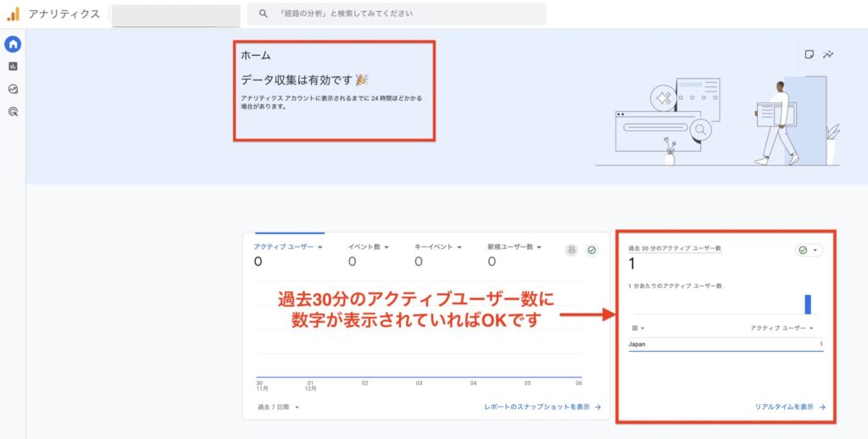Select the キーイベント metric tab
The image size is (868, 439).
coord(436,247)
